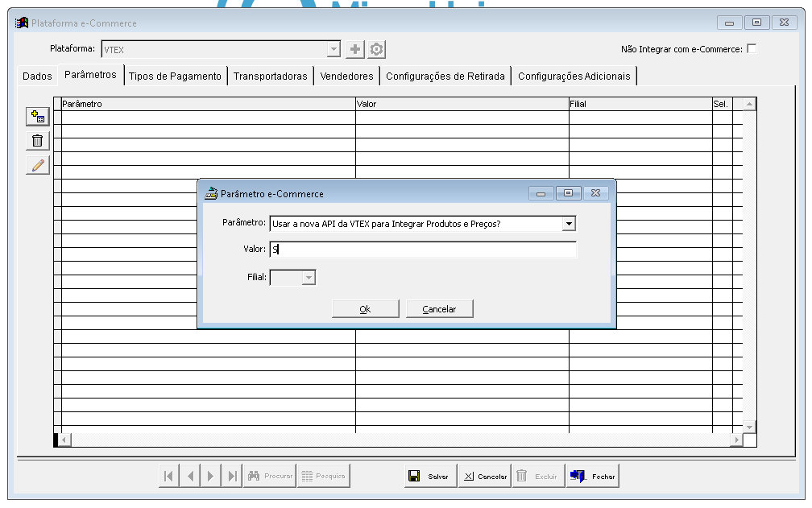Screen dimensions: 812x508
Task: Go to next record arrow
Action: [211, 476]
